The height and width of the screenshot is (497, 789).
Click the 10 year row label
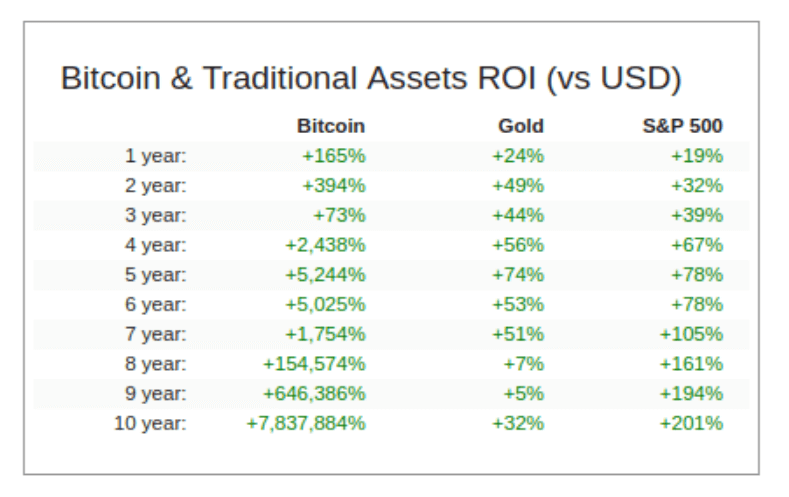click(x=150, y=423)
